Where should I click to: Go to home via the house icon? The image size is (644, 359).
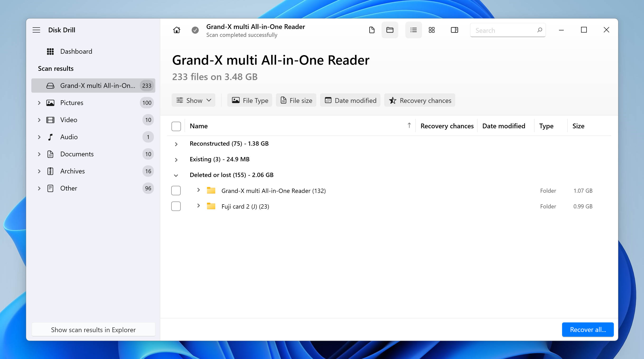pos(176,30)
